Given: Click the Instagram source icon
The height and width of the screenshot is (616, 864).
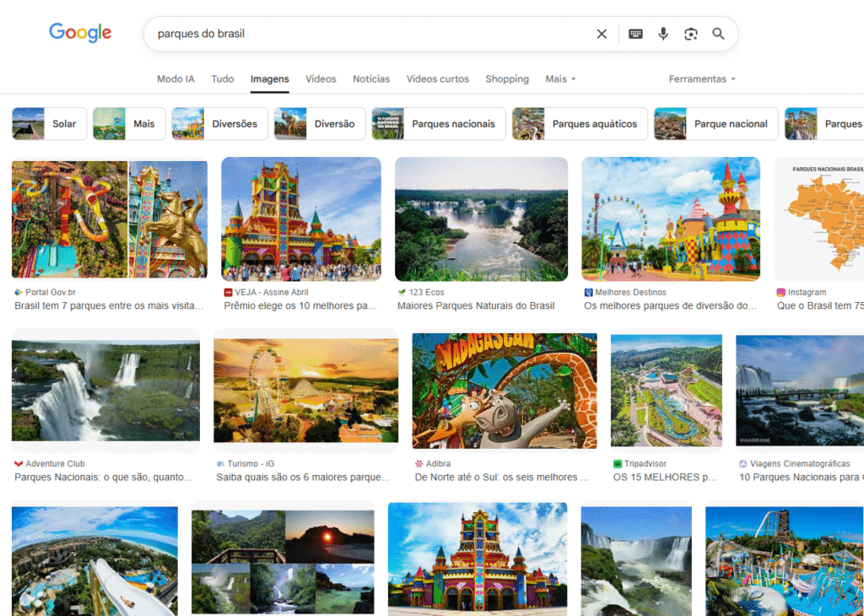Looking at the screenshot, I should click(780, 292).
